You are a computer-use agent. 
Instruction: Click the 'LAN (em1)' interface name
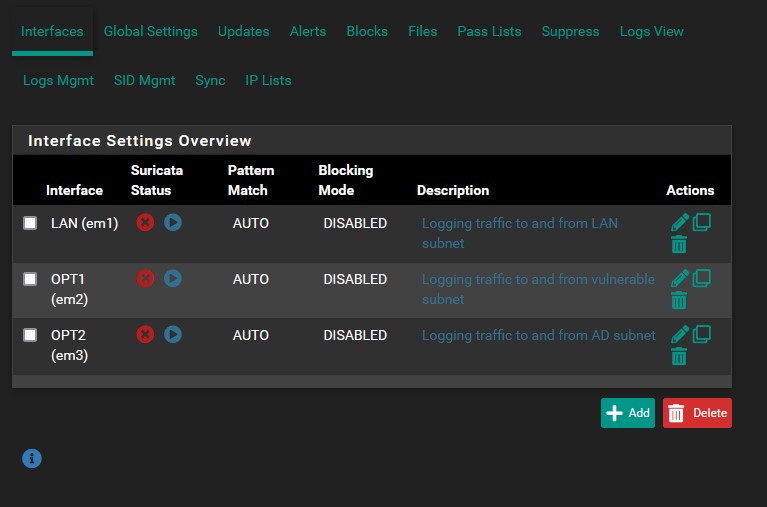pos(85,223)
